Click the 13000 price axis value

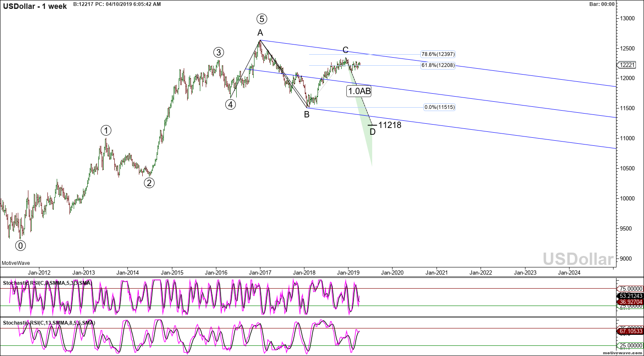627,19
